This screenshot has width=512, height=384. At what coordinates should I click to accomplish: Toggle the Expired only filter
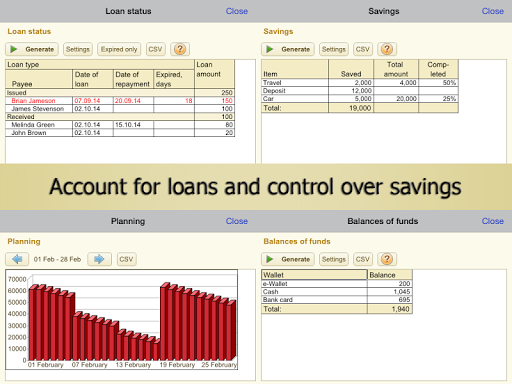click(x=119, y=49)
